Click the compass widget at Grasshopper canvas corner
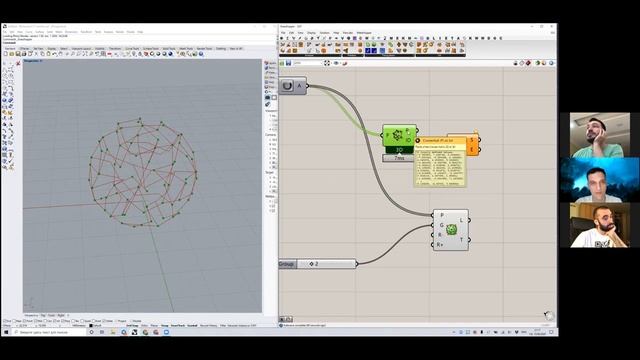Image resolution: width=640 pixels, height=360 pixels. [x=549, y=315]
